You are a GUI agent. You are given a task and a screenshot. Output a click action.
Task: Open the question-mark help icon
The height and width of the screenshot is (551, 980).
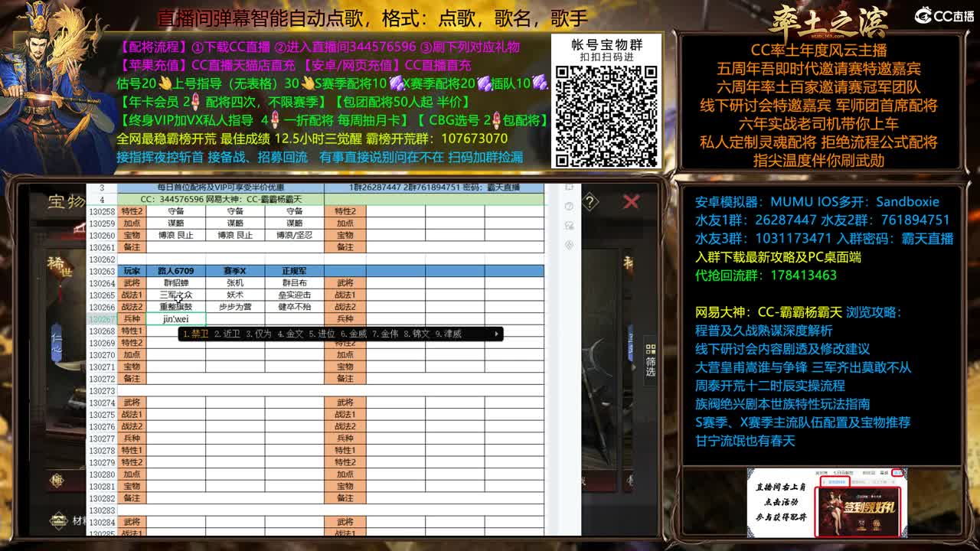[x=590, y=202]
